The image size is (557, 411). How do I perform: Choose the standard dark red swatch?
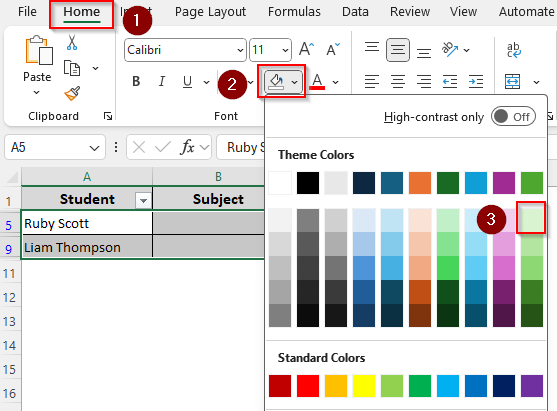pos(280,386)
